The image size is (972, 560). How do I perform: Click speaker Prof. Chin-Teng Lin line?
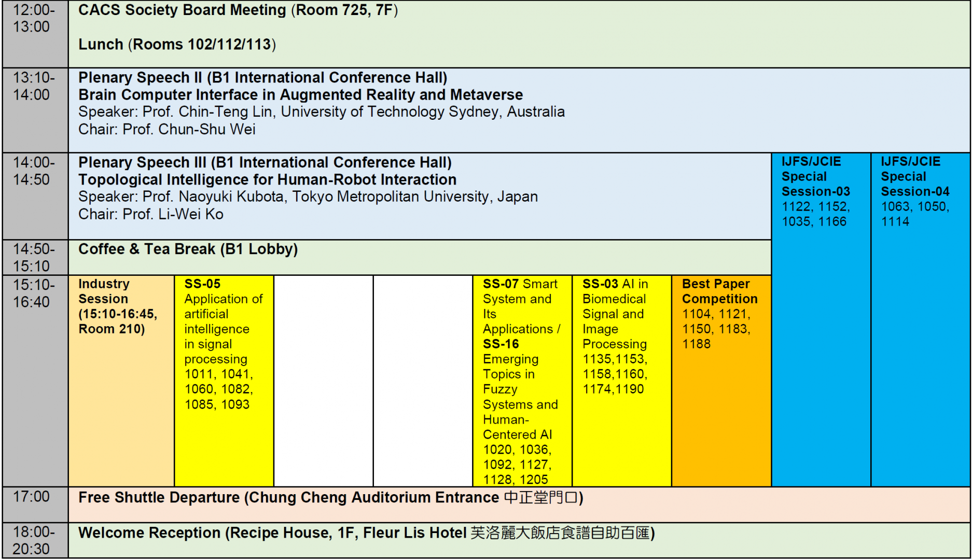pyautogui.click(x=321, y=112)
